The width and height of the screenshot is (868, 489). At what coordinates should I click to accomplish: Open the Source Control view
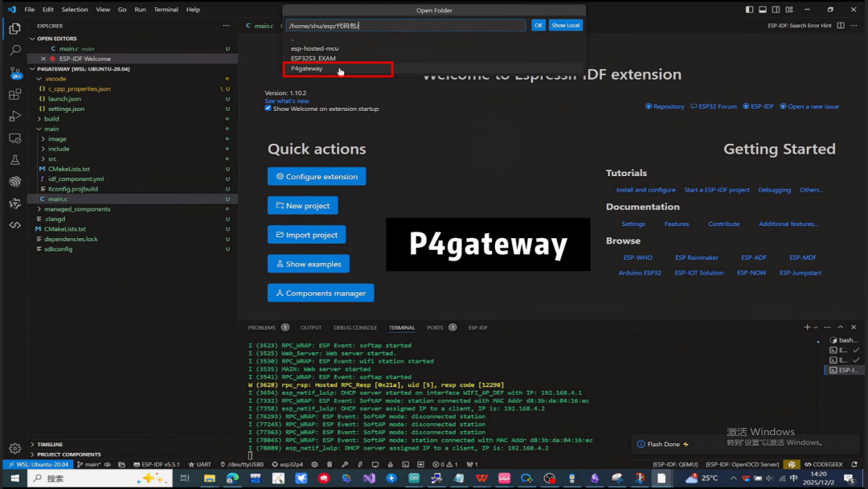point(15,72)
